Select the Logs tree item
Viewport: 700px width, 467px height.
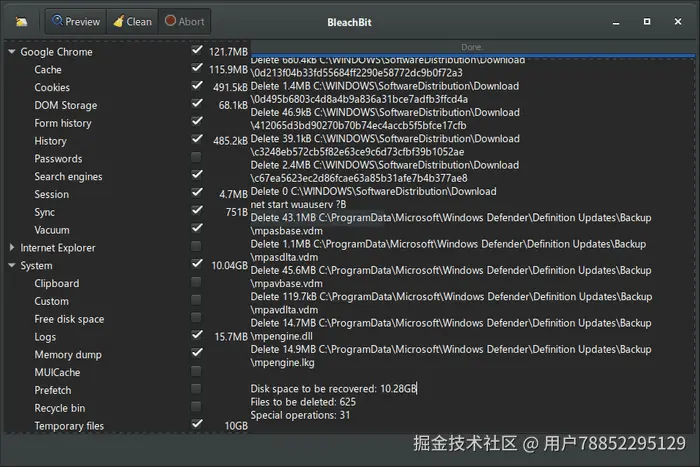[x=45, y=337]
